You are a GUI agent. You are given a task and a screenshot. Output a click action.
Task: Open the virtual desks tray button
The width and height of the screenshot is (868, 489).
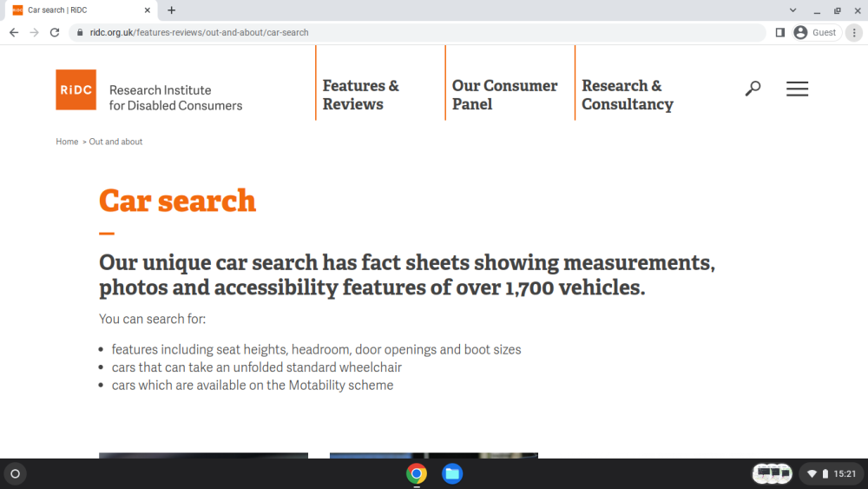(x=773, y=474)
